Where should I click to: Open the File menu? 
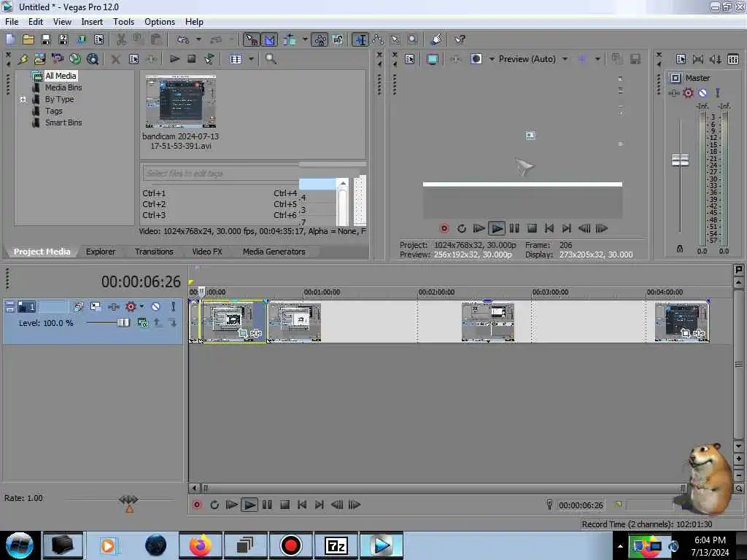point(12,22)
